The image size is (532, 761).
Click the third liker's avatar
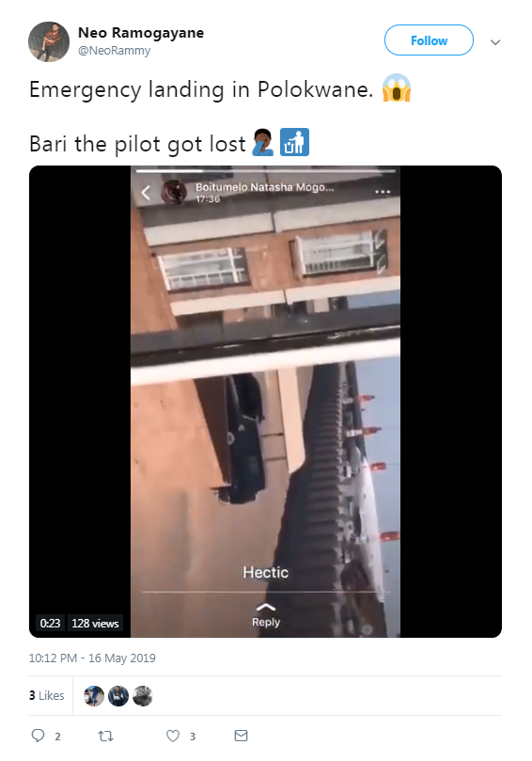[x=143, y=695]
